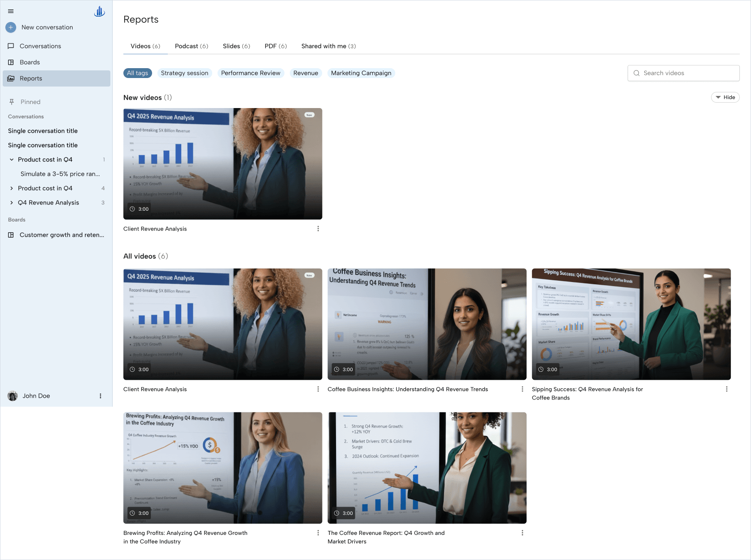
Task: Switch to the Videos tab
Action: tap(145, 46)
